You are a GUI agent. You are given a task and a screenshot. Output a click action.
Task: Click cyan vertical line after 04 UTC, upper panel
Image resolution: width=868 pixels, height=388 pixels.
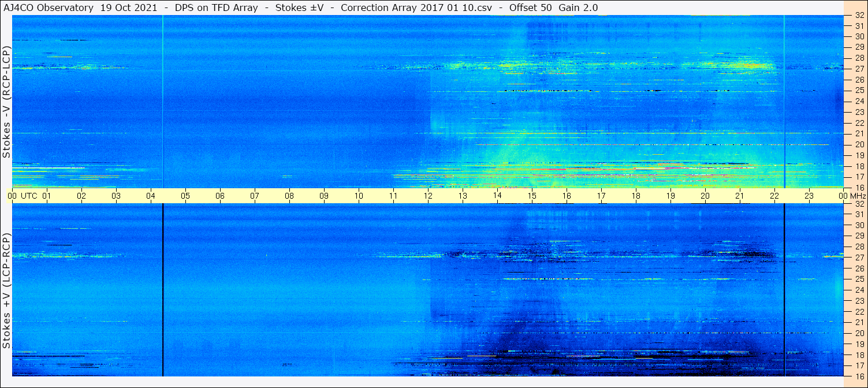point(163,102)
